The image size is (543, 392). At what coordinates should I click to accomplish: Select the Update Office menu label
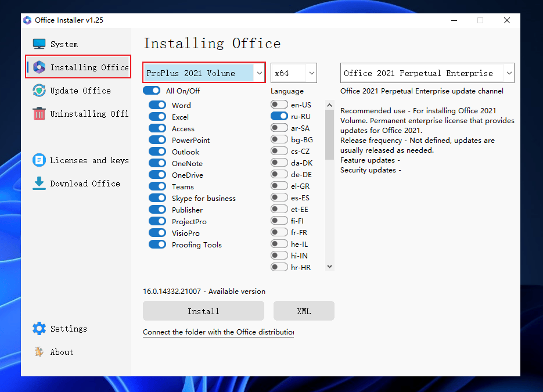(80, 91)
